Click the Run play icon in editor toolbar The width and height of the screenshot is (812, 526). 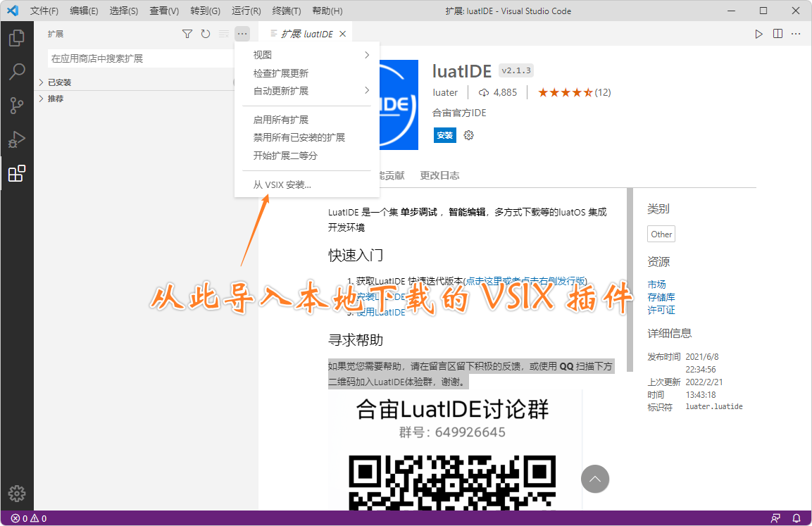pyautogui.click(x=758, y=35)
